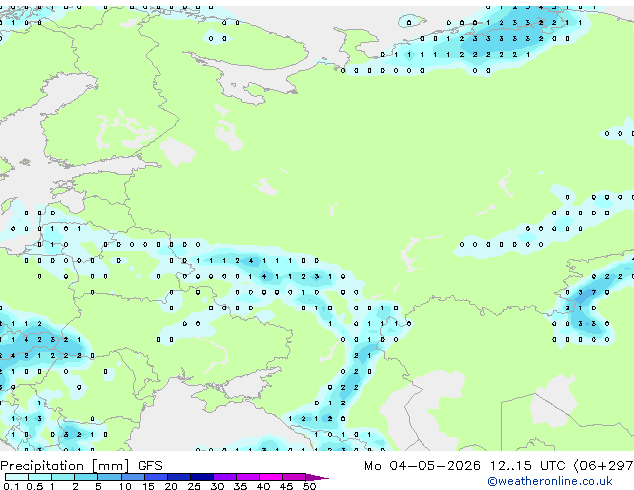The height and width of the screenshot is (490, 634).
Task: Click the '30' legend label
Action: [217, 486]
